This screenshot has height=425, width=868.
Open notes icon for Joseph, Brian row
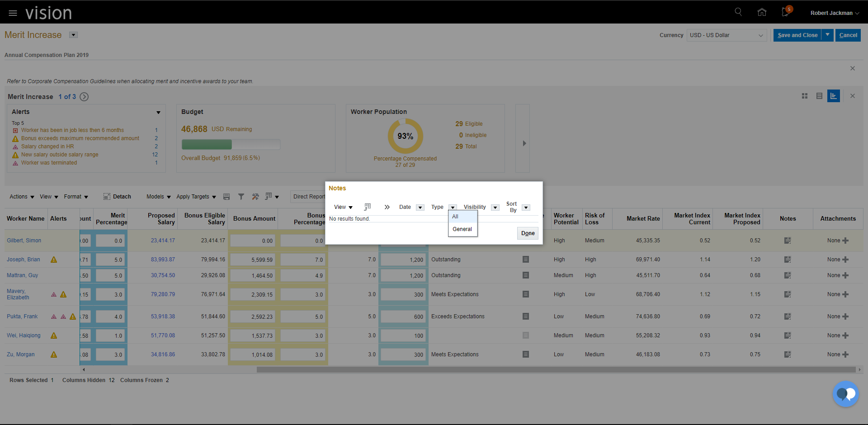click(x=788, y=260)
